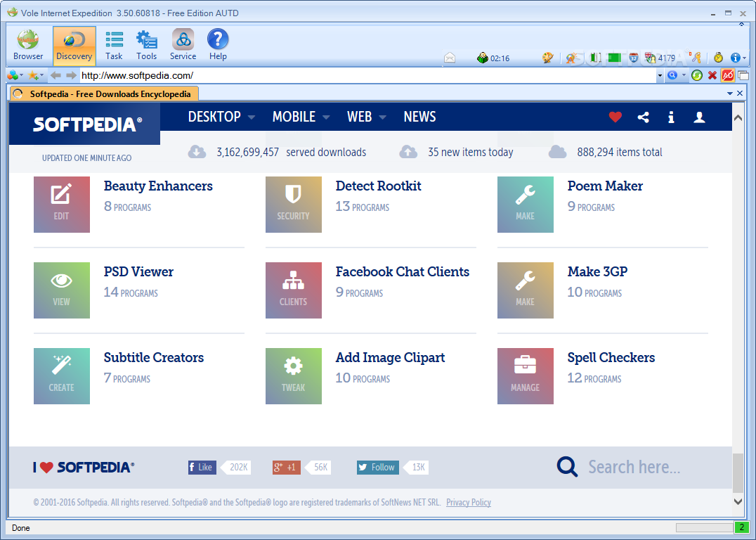This screenshot has height=540, width=756.
Task: Select the Softpedia page tab
Action: [x=104, y=94]
